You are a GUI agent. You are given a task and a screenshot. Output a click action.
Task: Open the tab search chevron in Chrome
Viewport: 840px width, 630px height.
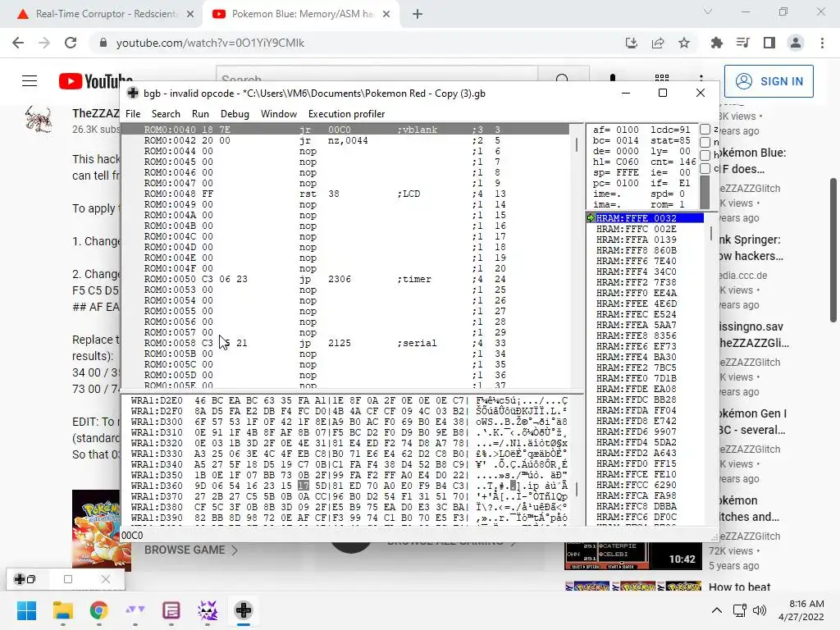click(708, 11)
